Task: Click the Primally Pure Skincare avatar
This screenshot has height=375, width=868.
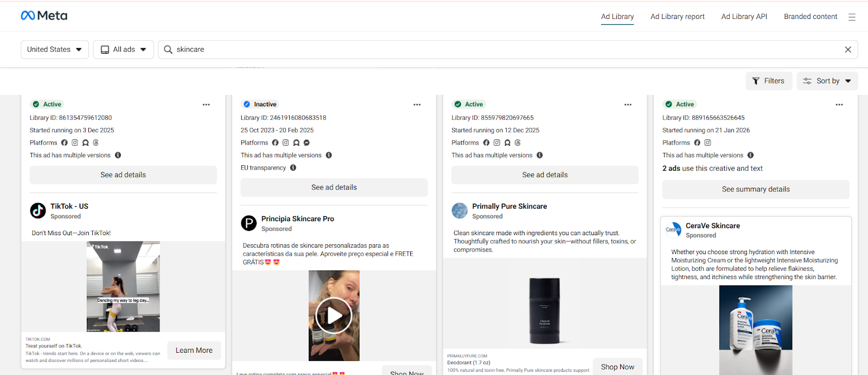Action: tap(459, 210)
